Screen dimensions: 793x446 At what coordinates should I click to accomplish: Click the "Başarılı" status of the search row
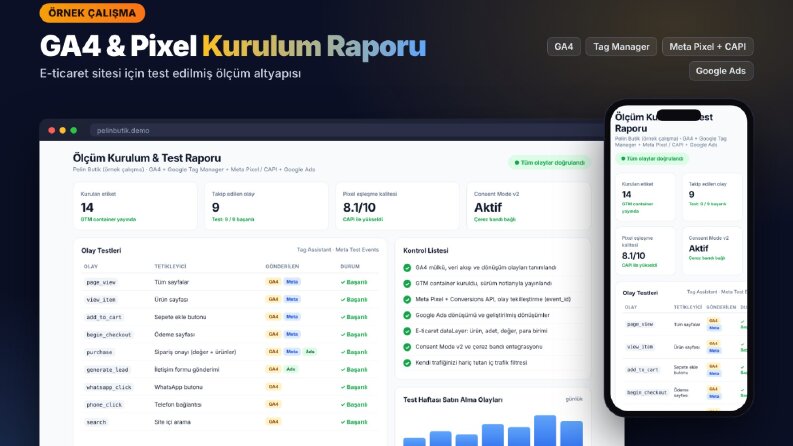tap(354, 422)
